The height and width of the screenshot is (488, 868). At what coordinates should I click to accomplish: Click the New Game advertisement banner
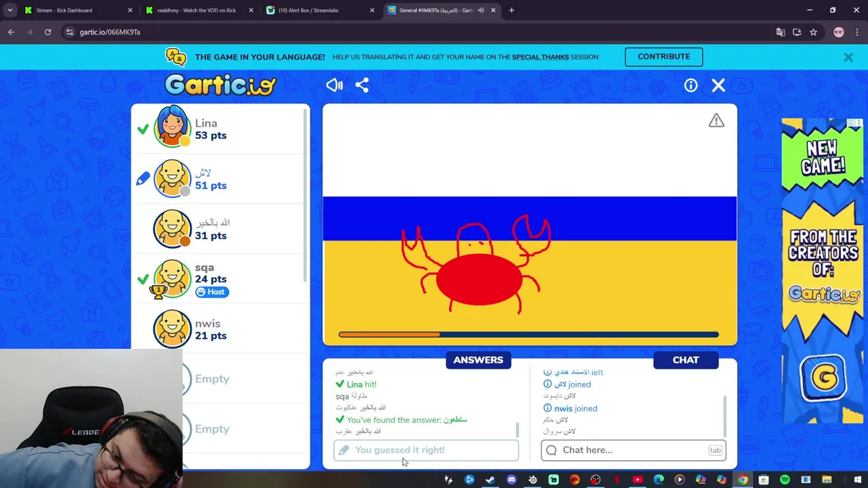[x=822, y=271]
